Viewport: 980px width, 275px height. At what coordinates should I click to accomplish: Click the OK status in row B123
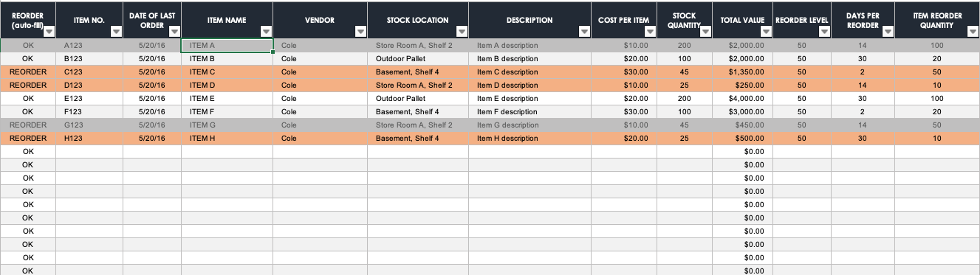coord(28,58)
